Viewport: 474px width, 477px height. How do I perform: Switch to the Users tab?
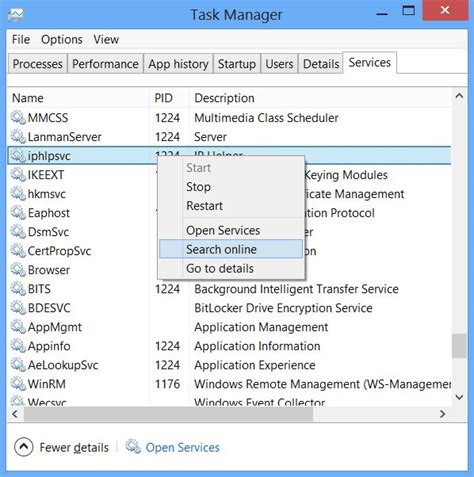click(279, 64)
